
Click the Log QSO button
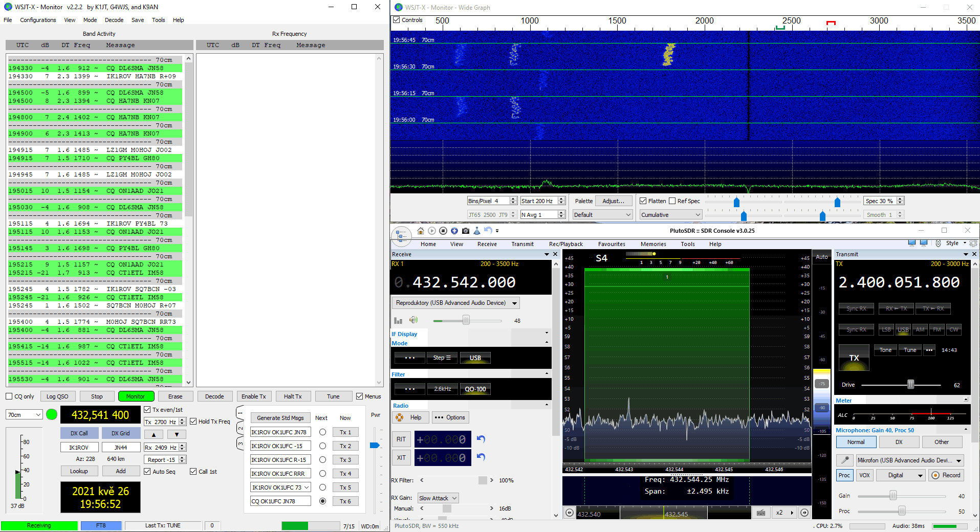click(57, 396)
